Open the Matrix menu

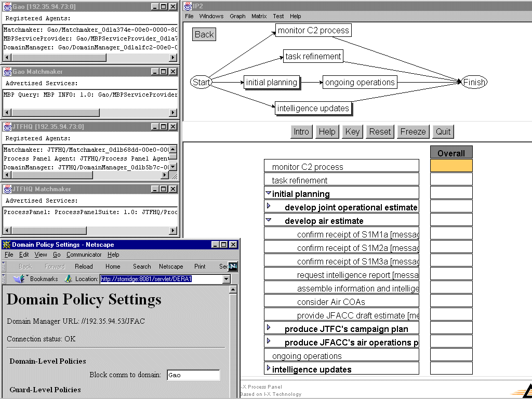[x=259, y=16]
